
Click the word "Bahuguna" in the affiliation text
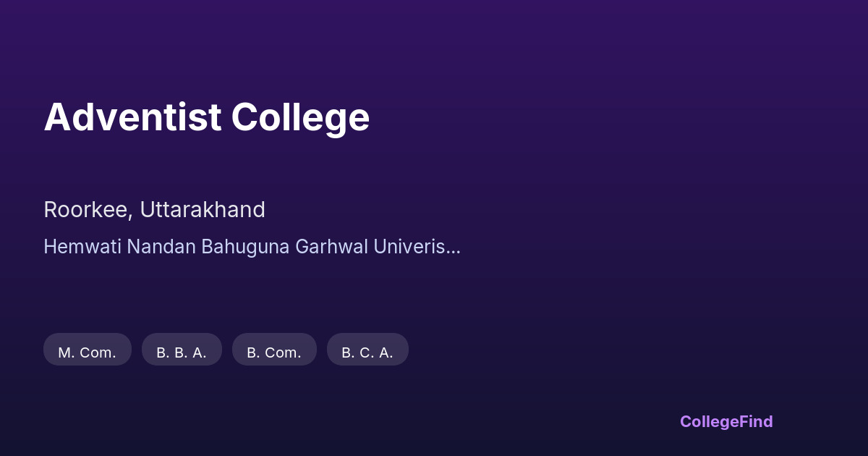pos(245,247)
